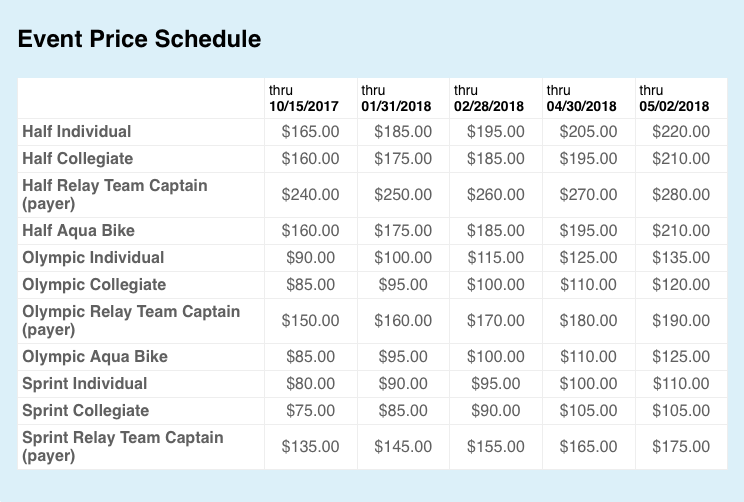Viewport: 744px width, 502px height.
Task: Click the $125.00 Olympic Aqua Bike price
Action: pos(680,356)
